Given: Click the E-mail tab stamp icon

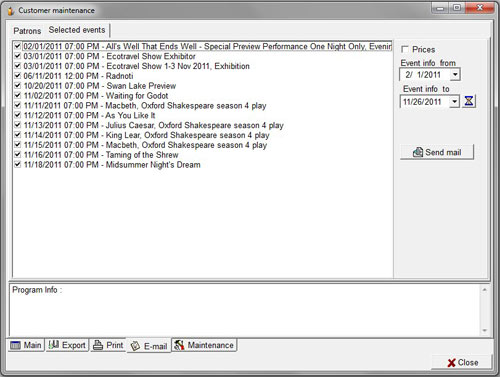Looking at the screenshot, I should point(135,346).
